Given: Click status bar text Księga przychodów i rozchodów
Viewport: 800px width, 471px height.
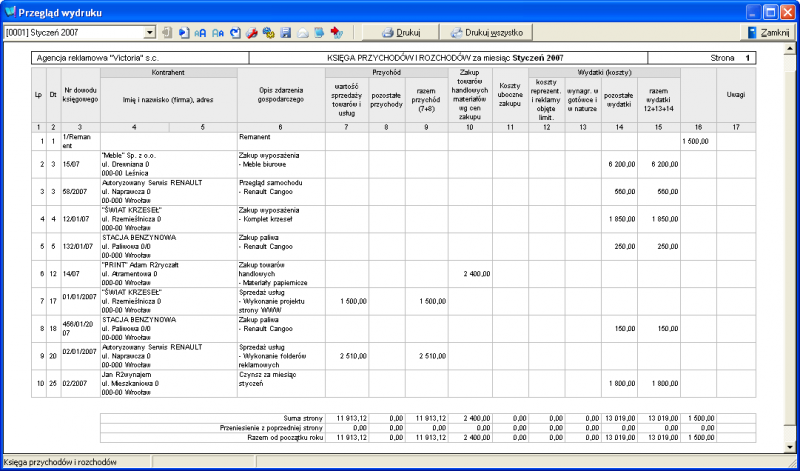Looking at the screenshot, I should [60, 462].
